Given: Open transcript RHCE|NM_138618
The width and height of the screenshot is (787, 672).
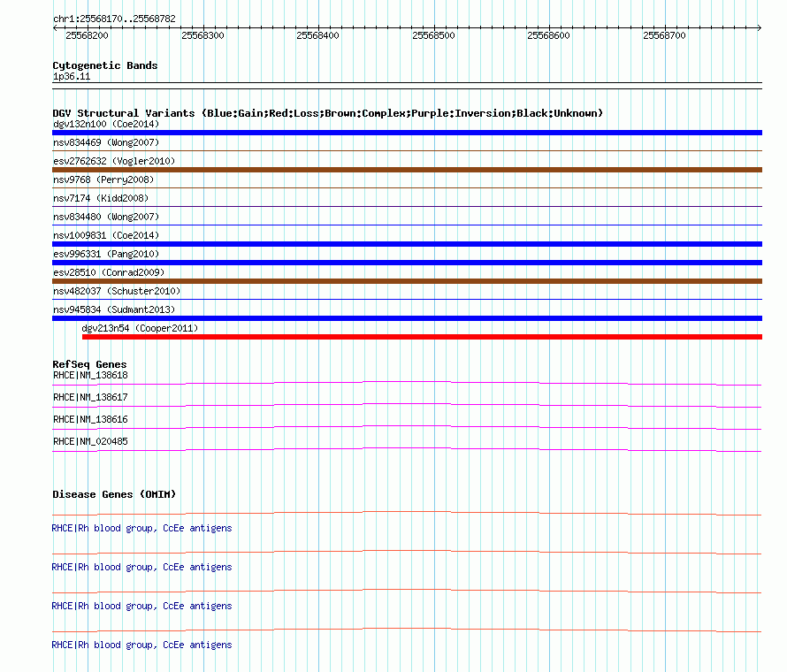Looking at the screenshot, I should (91, 376).
